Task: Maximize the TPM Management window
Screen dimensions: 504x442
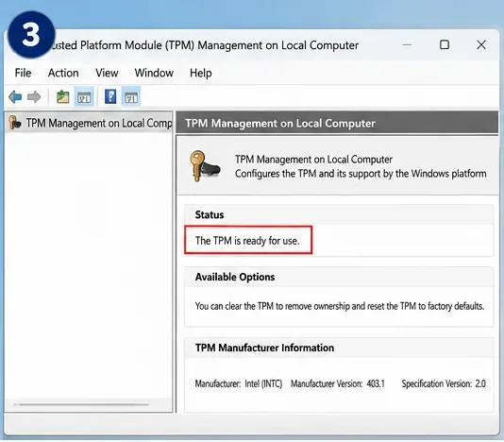Action: 445,44
